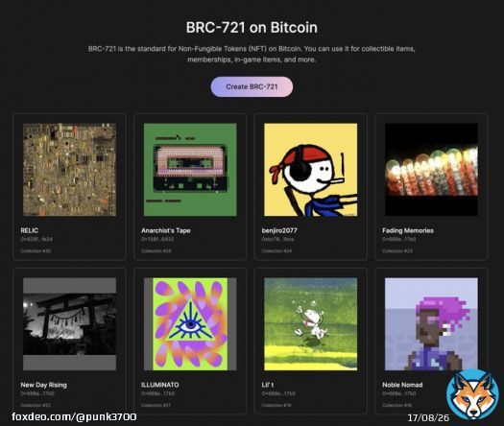The image size is (504, 426).
Task: Open the Fading Memories lights thumbnail
Action: point(431,170)
